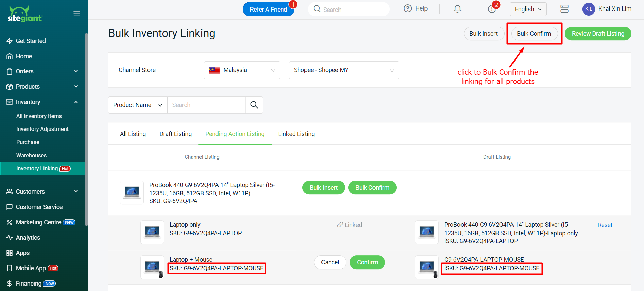Open the Help question mark icon
Screen dimensions: 644x292
coord(408,8)
